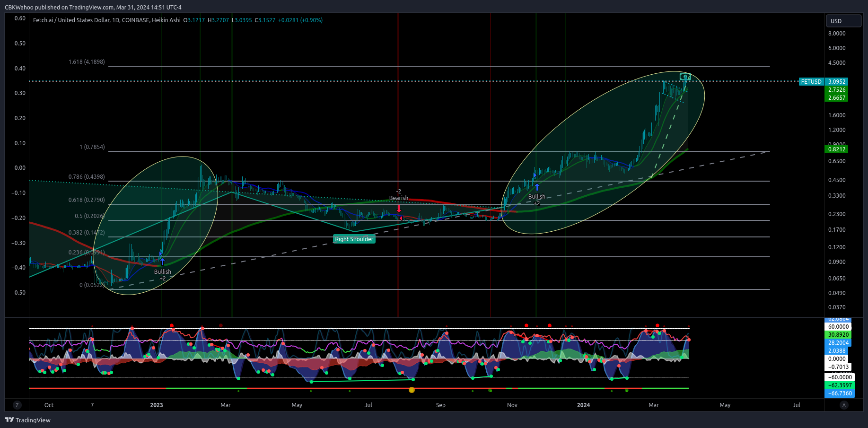This screenshot has width=868, height=428.
Task: Select the 1.618 (4.1898) Fibonacci label
Action: point(87,62)
